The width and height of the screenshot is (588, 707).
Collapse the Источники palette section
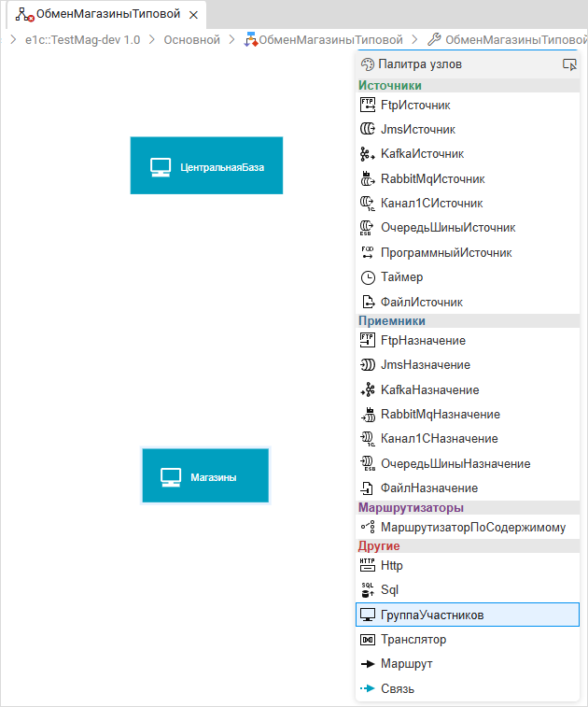(x=389, y=86)
